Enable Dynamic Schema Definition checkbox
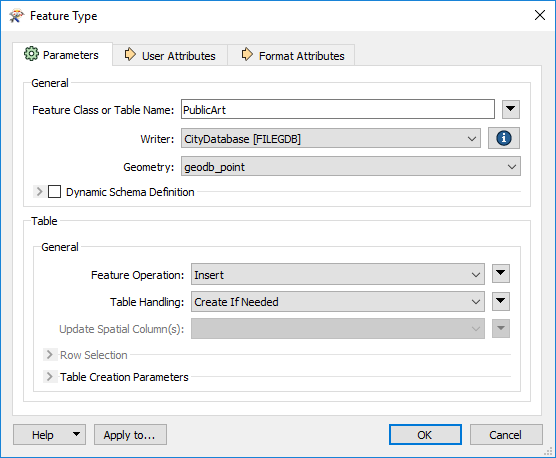Image resolution: width=556 pixels, height=458 pixels. (54, 192)
